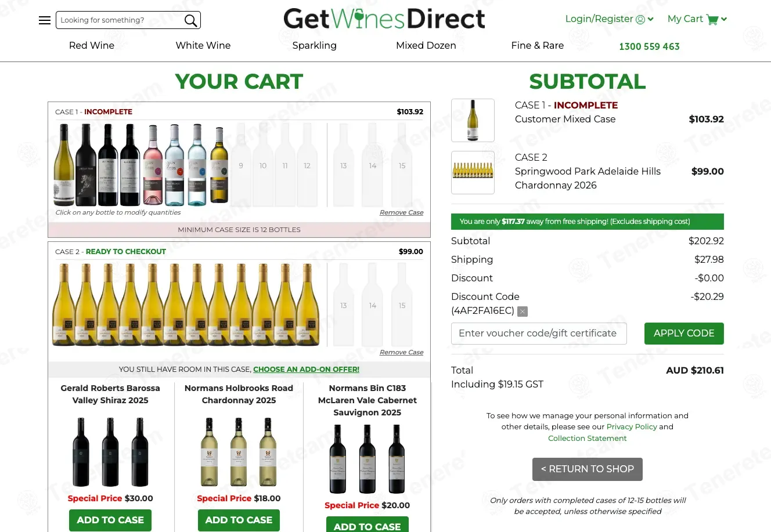
Task: Open the Sparkling menu
Action: [315, 45]
